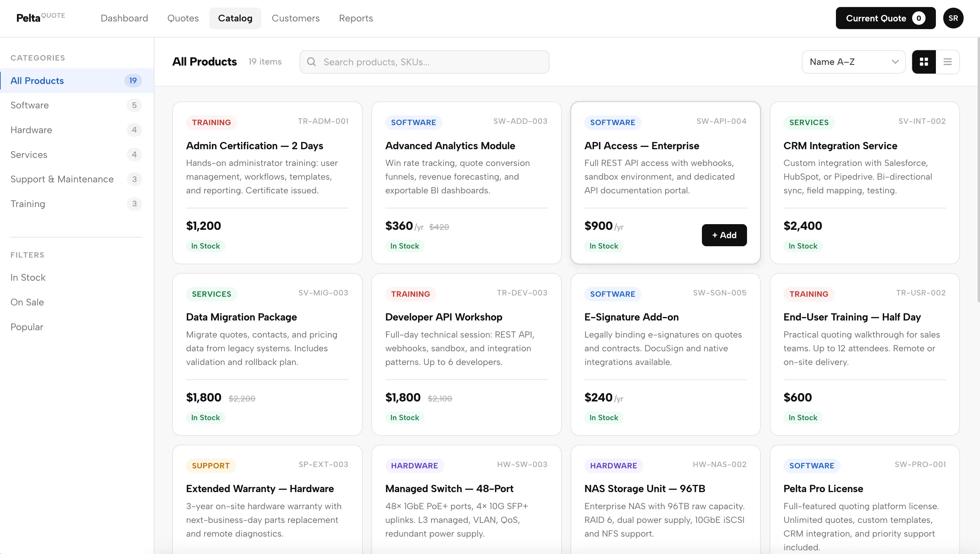Viewport: 980px width, 554px height.
Task: Open NAS Storage Unit — 96TB product
Action: pos(665,499)
